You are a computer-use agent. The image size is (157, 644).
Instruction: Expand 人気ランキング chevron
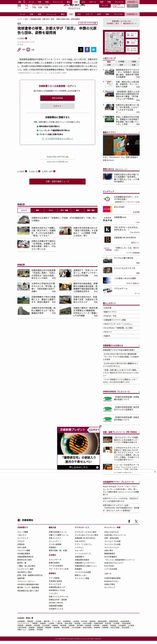tap(139, 58)
